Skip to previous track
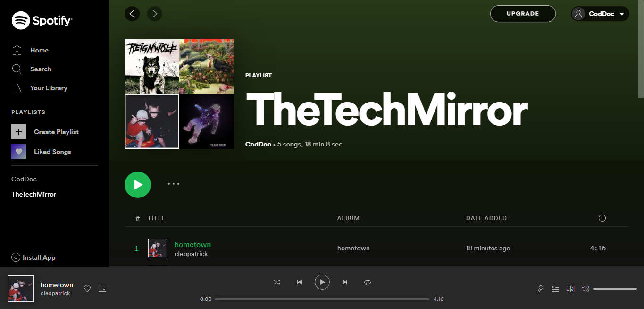This screenshot has width=644, height=309. point(300,282)
